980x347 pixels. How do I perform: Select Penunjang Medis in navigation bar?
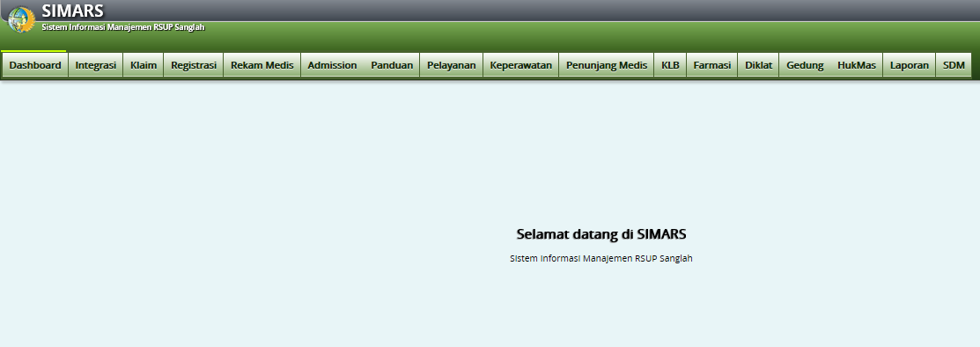(x=607, y=65)
